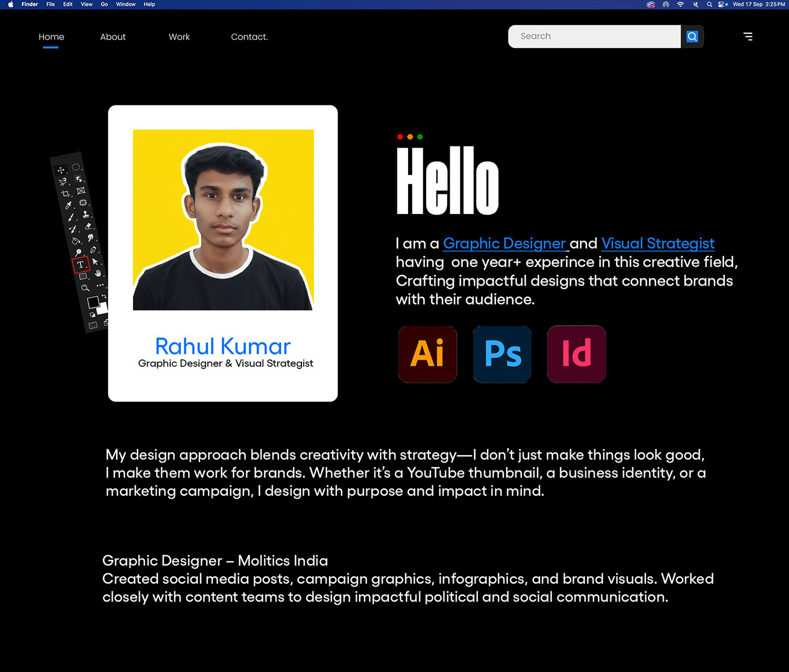The height and width of the screenshot is (672, 789).
Task: Select the Pen tool
Action: 93,250
